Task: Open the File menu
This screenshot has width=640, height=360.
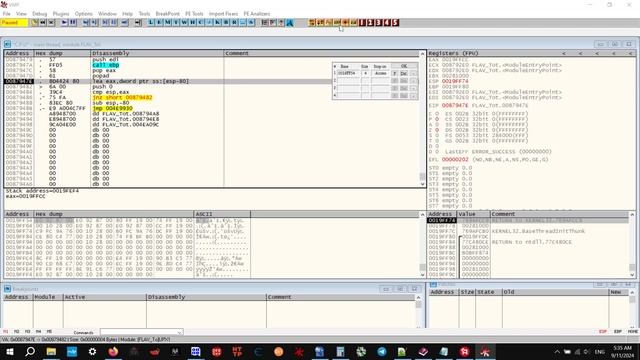Action: coord(7,13)
